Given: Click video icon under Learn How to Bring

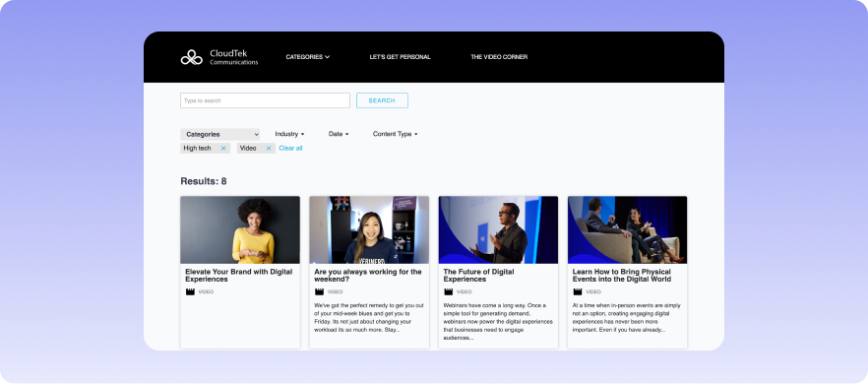Looking at the screenshot, I should pos(578,292).
